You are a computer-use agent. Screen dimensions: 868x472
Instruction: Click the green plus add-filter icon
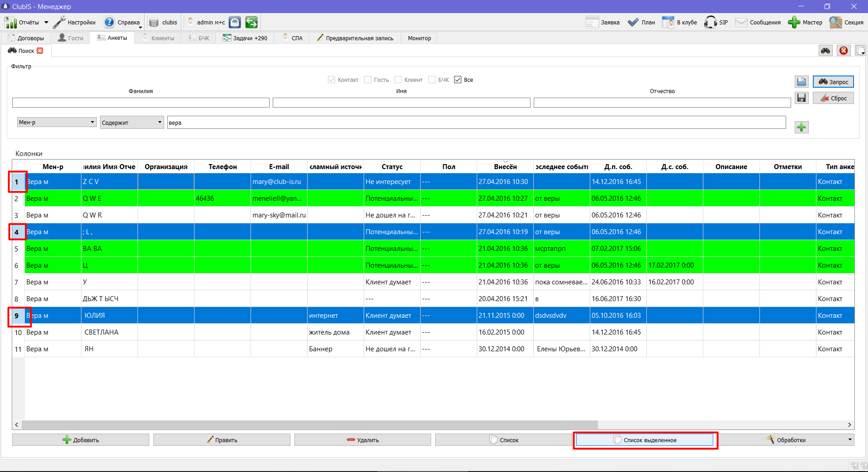802,127
